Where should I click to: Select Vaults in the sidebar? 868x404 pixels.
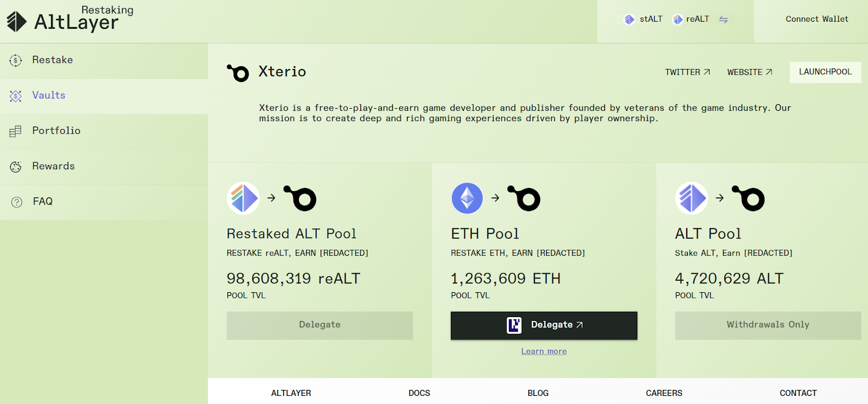point(104,96)
